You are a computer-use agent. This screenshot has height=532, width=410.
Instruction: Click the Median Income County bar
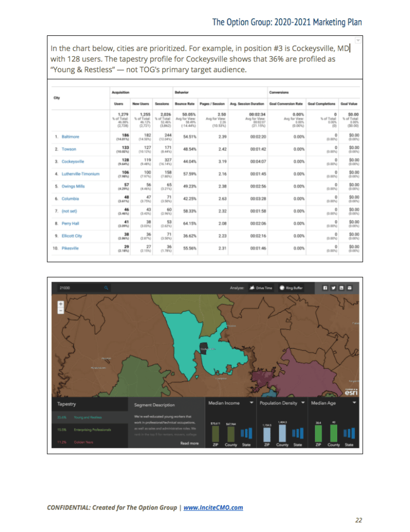point(231,434)
